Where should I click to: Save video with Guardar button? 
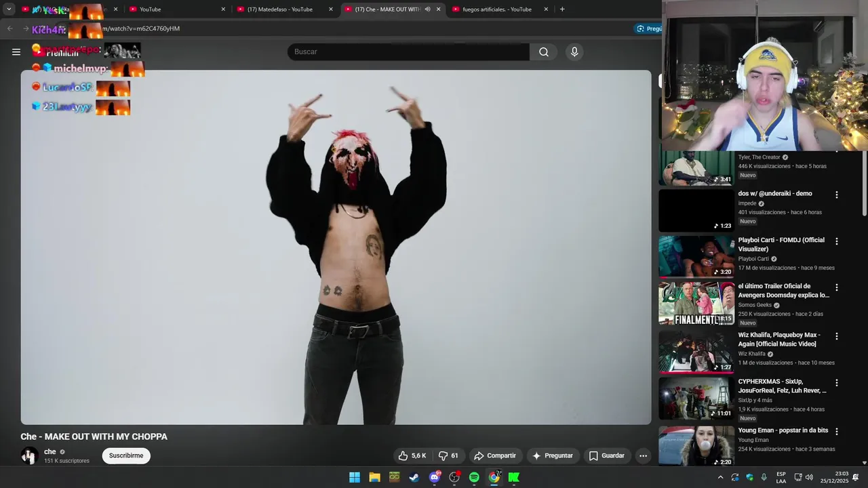tap(607, 456)
